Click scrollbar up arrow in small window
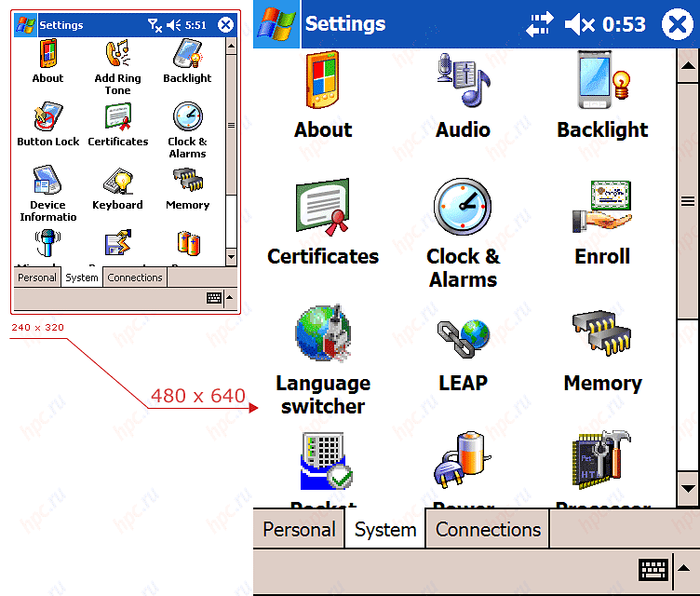Image resolution: width=700 pixels, height=596 pixels. click(231, 46)
